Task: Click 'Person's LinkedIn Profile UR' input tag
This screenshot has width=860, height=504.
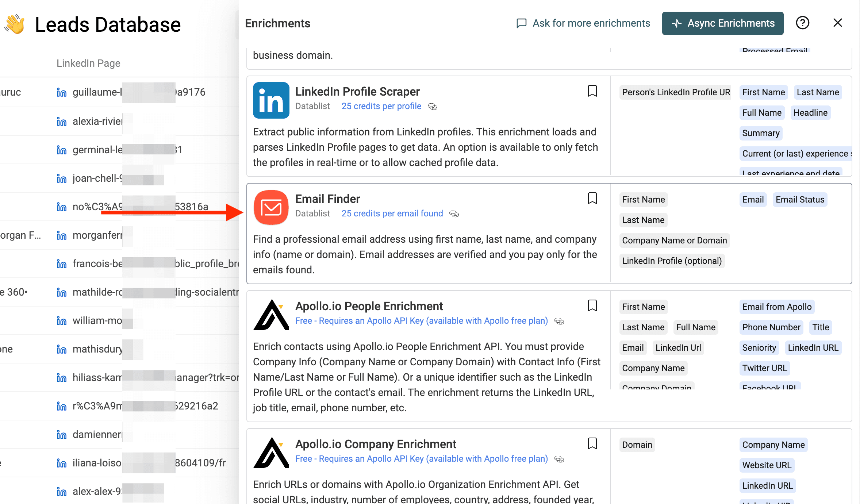Action: pos(676,92)
